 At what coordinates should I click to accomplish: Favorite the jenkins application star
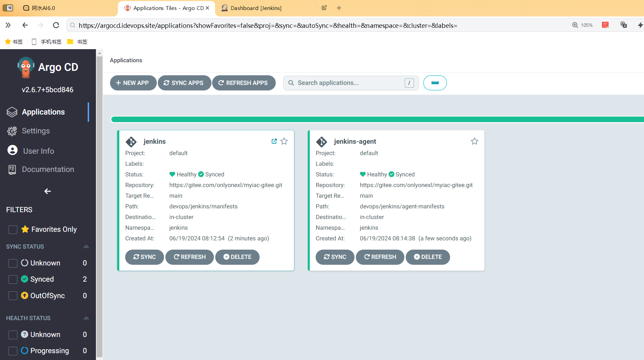click(x=284, y=141)
